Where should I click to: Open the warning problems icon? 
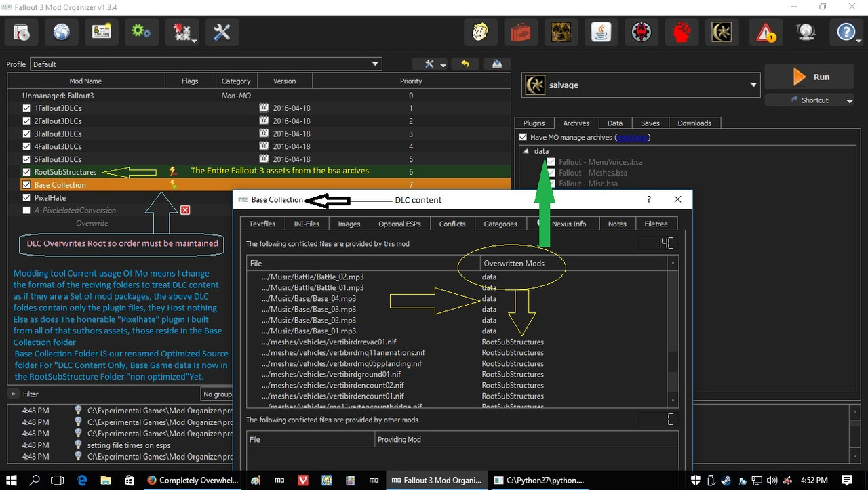tap(766, 32)
